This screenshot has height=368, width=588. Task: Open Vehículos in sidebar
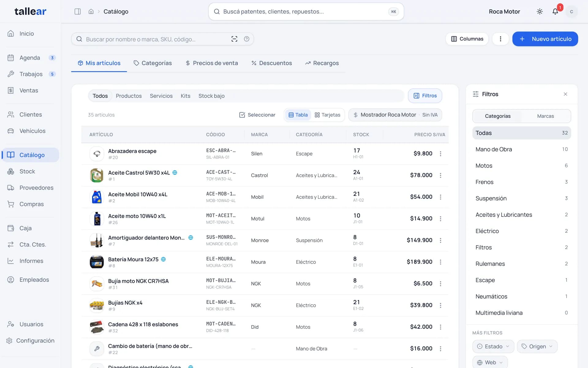(x=30, y=131)
